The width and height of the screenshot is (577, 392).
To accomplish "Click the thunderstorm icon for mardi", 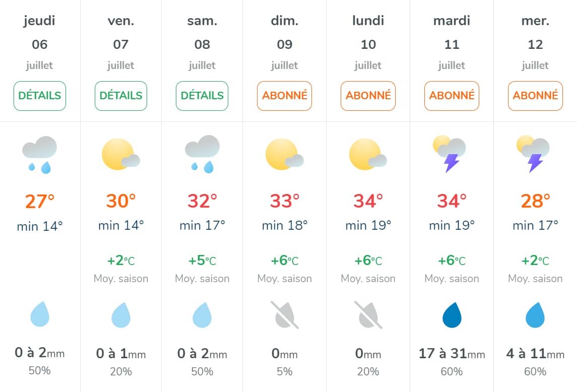I will (450, 154).
